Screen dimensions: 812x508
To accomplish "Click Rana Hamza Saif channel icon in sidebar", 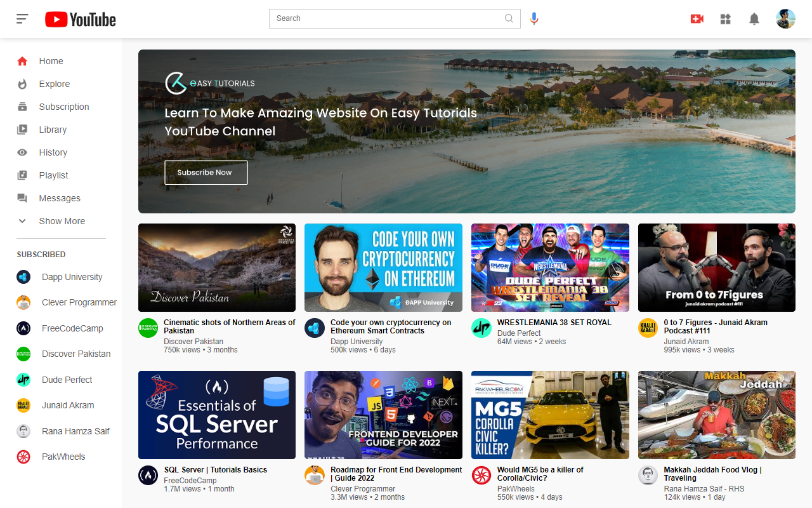I will click(23, 431).
